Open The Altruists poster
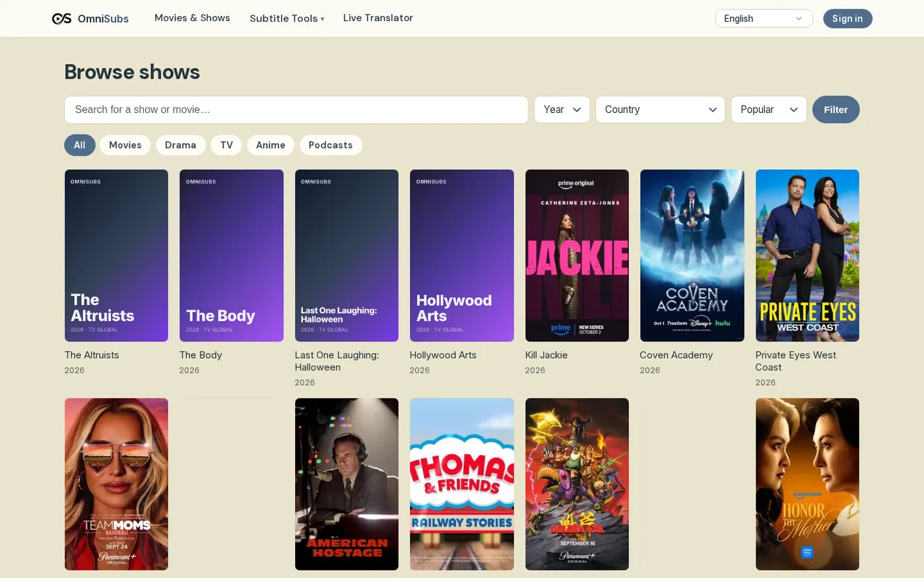924x578 pixels. point(116,256)
